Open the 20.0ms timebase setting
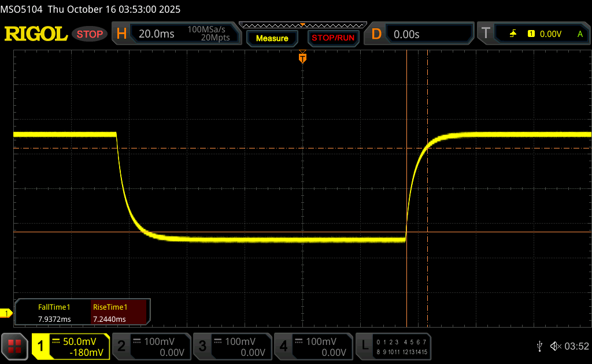The height and width of the screenshot is (364, 592). [156, 34]
